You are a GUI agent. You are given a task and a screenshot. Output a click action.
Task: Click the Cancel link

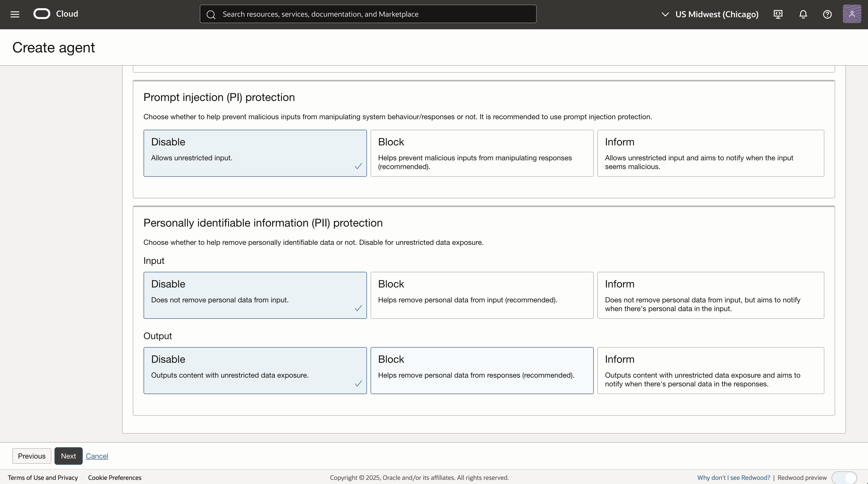(x=97, y=456)
